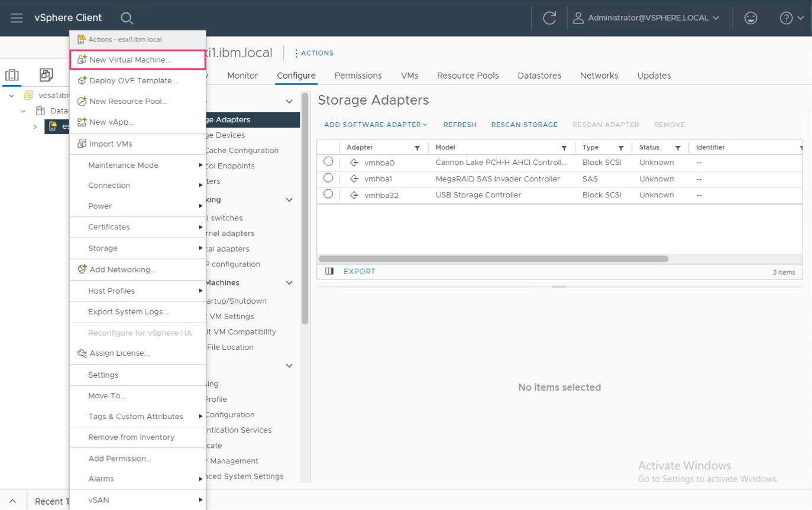The height and width of the screenshot is (510, 812).
Task: Switch to the Permissions tab
Action: (358, 76)
